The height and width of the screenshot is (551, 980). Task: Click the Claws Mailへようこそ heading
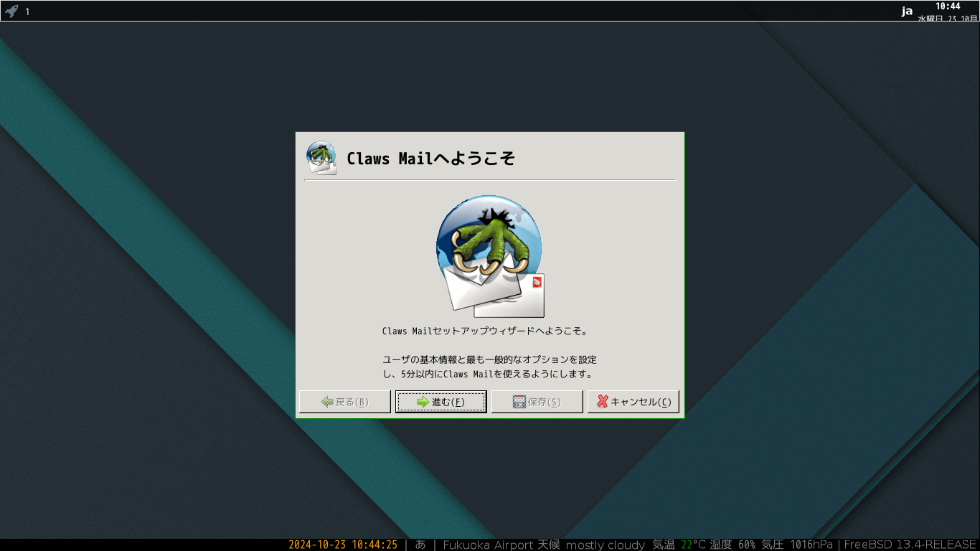(x=430, y=159)
